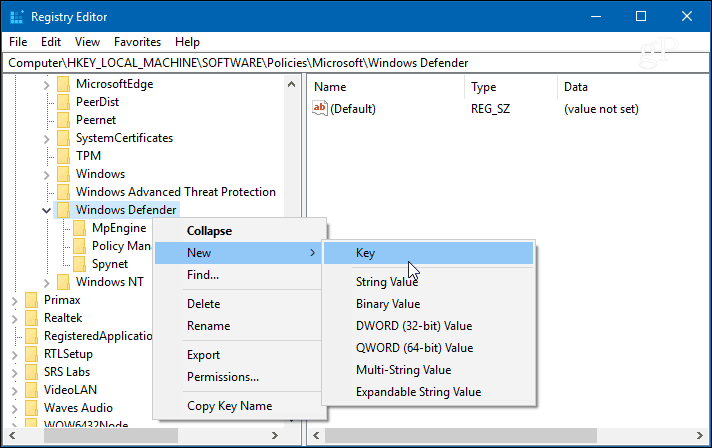This screenshot has height=448, width=712.
Task: Select the (Default) value name
Action: tap(353, 109)
